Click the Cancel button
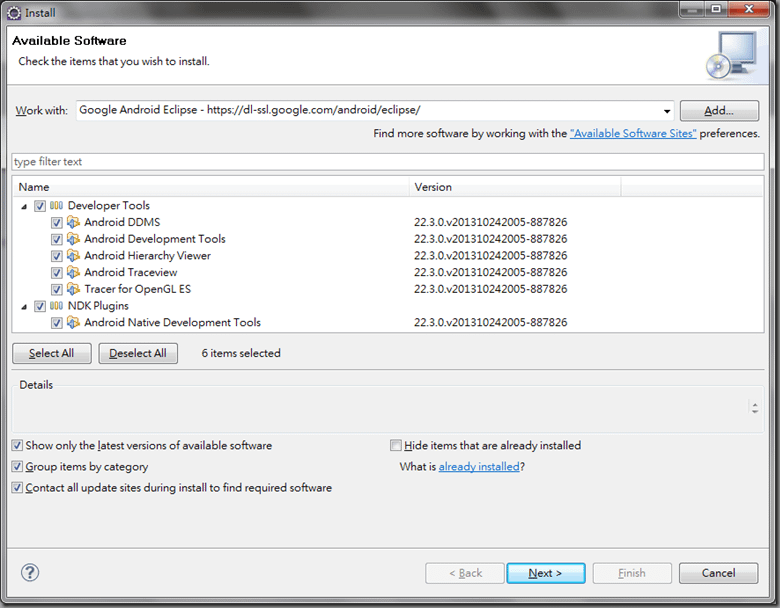This screenshot has width=780, height=608. point(718,573)
